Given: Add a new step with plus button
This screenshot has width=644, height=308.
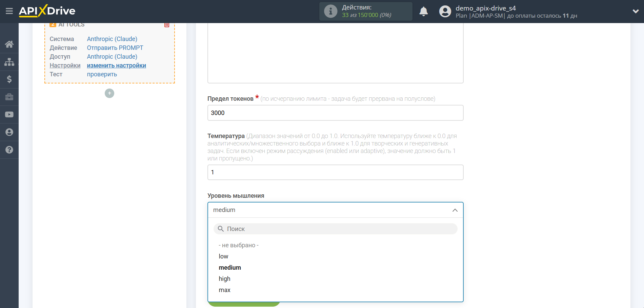Looking at the screenshot, I should (109, 93).
